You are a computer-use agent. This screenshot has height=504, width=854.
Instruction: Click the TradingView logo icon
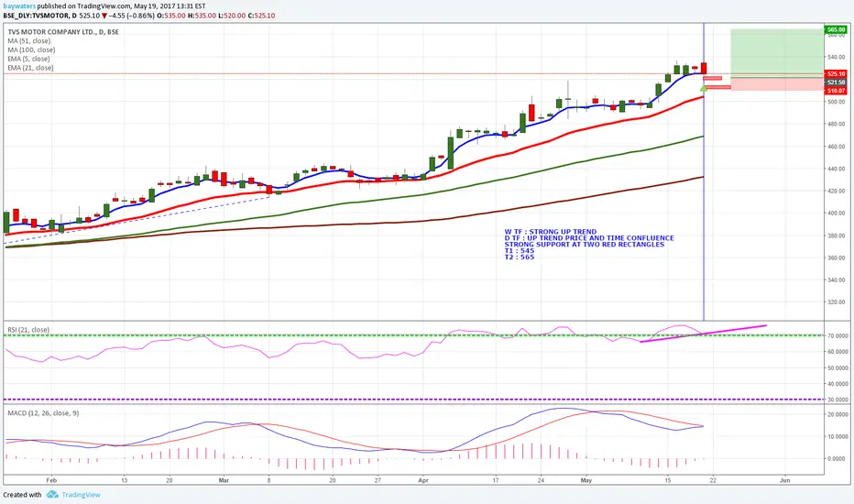click(x=52, y=494)
